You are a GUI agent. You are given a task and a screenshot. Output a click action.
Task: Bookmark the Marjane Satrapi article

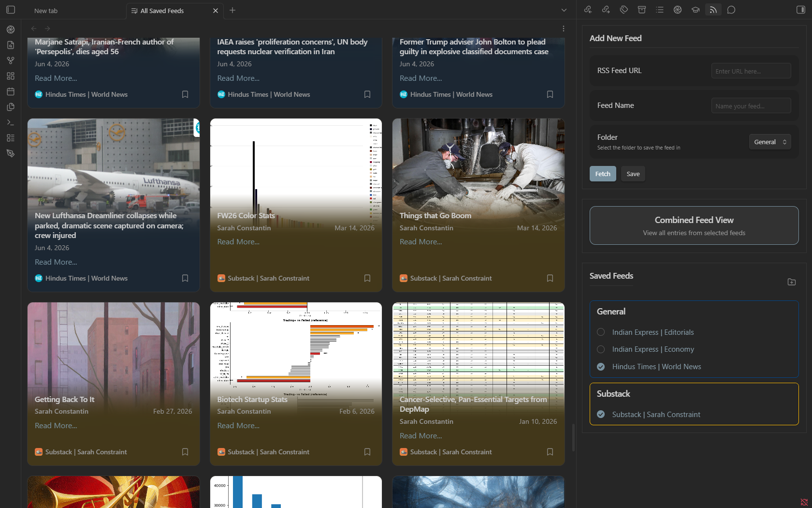tap(185, 94)
